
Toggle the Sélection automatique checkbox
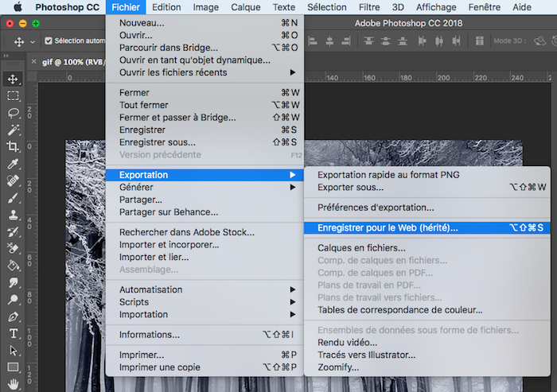pos(49,41)
